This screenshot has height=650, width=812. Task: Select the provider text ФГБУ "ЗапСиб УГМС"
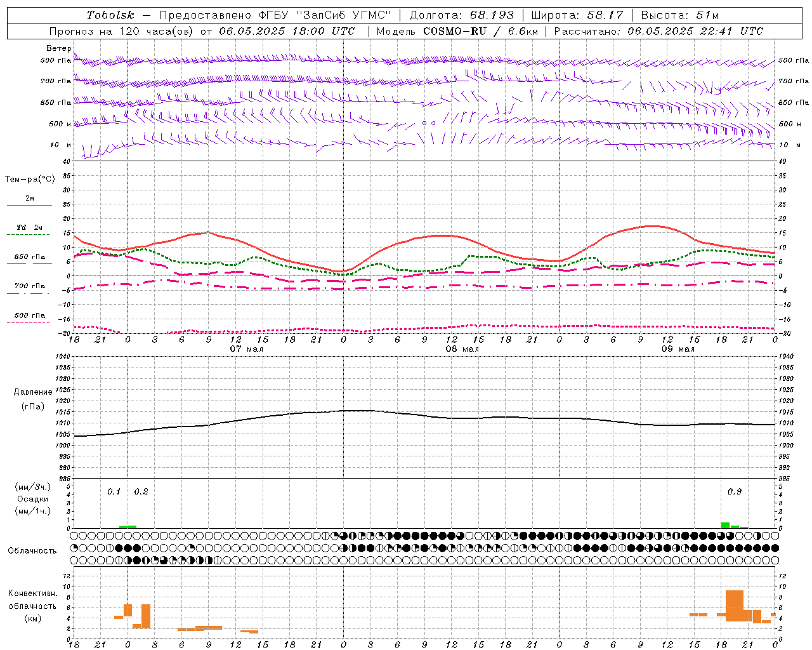click(325, 15)
